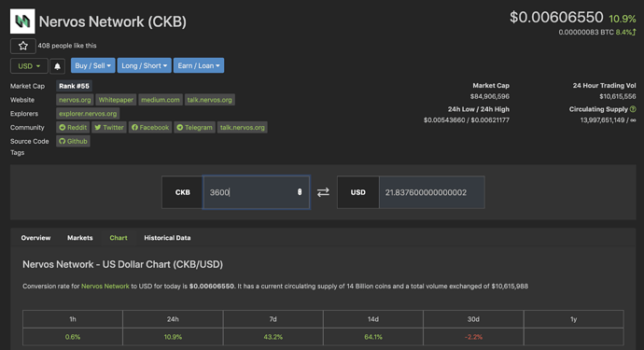This screenshot has height=350, width=644.
Task: Click the stepper in the CKB amount field
Action: click(300, 192)
